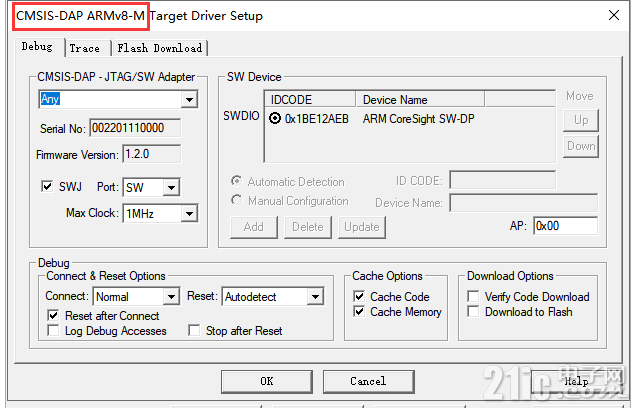Click the ID CODE input field
Image resolution: width=637 pixels, height=408 pixels.
coord(503,180)
